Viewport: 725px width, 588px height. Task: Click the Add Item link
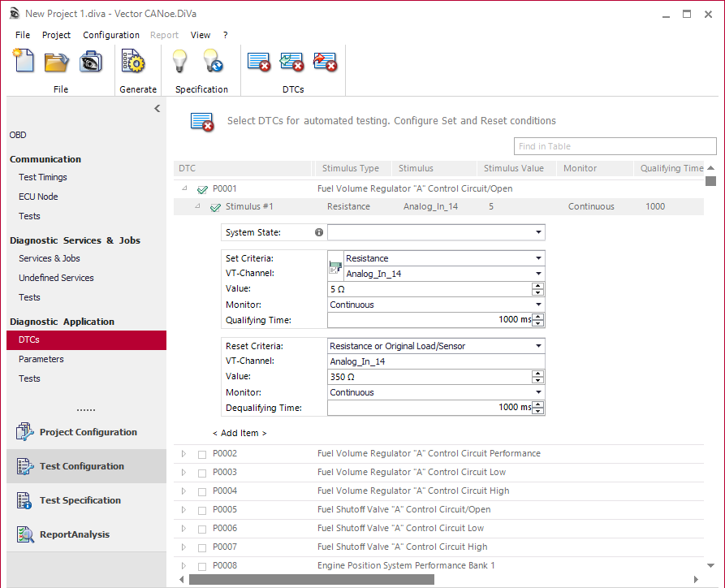(240, 433)
